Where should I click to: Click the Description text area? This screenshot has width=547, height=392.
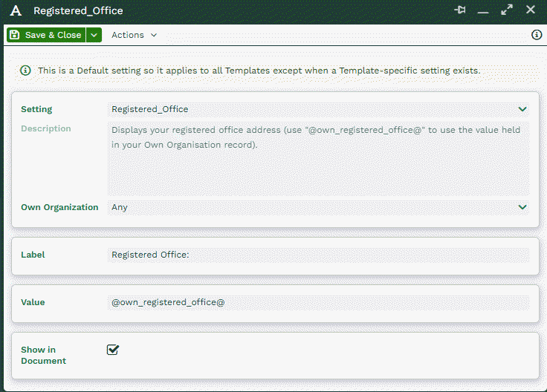pos(318,159)
